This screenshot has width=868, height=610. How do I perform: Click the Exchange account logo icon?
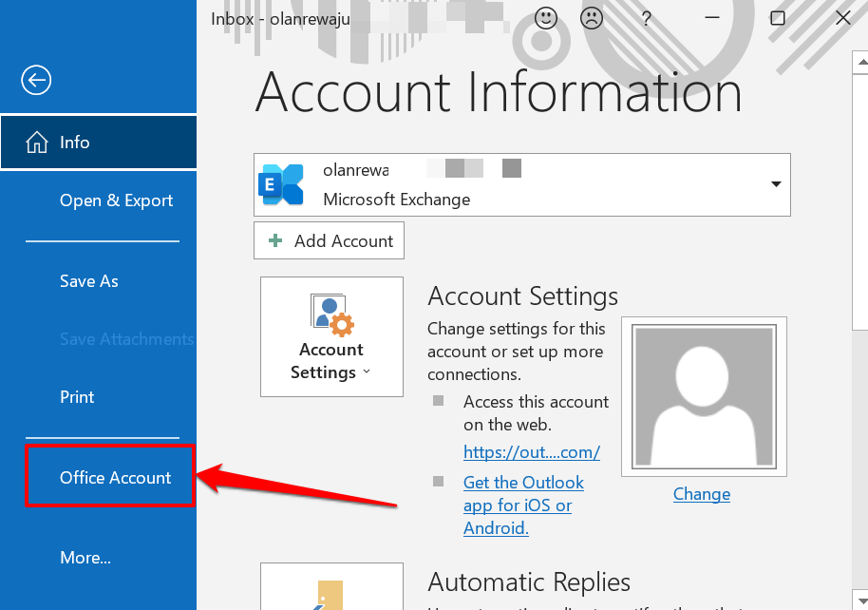(281, 184)
